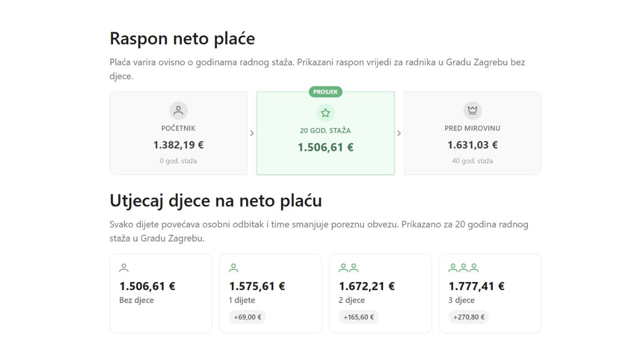Expand the chevron before Pred mirovinu card
Screen dimensions: 644x362
pyautogui.click(x=399, y=133)
